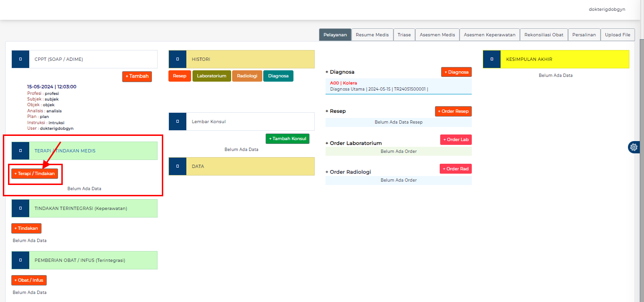Screen dimensions: 644x302
Task: Click the HISTORI panel header icon
Action: coord(177,59)
